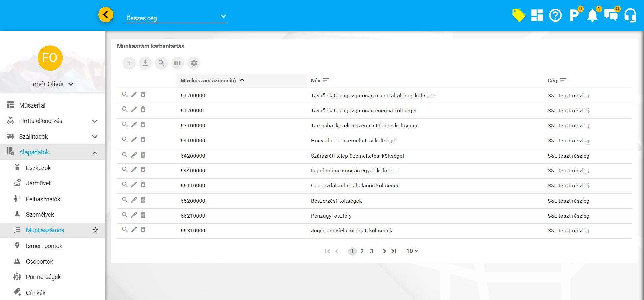
Task: Open table settings gear icon
Action: click(x=194, y=63)
